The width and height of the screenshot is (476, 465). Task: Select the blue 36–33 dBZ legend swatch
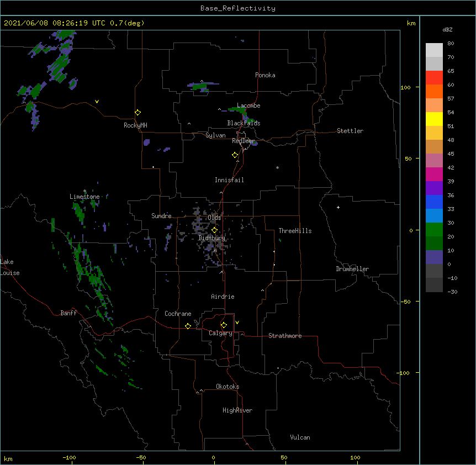click(434, 202)
